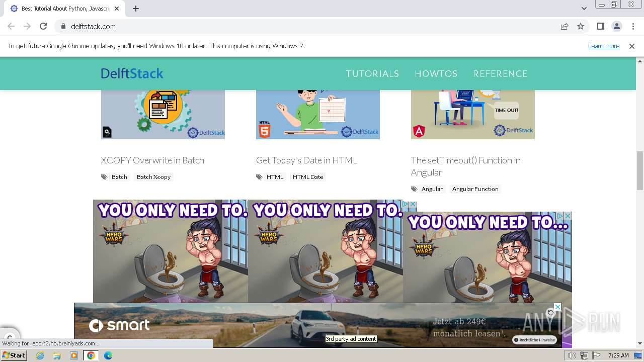Select the Best Tutorial About Python tab
This screenshot has width=644, height=362.
(64, 9)
